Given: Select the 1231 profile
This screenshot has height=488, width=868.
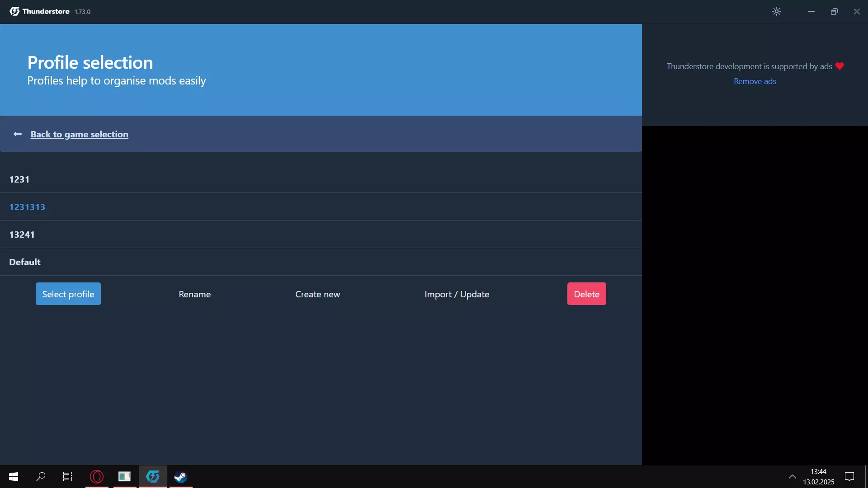Looking at the screenshot, I should pos(19,179).
